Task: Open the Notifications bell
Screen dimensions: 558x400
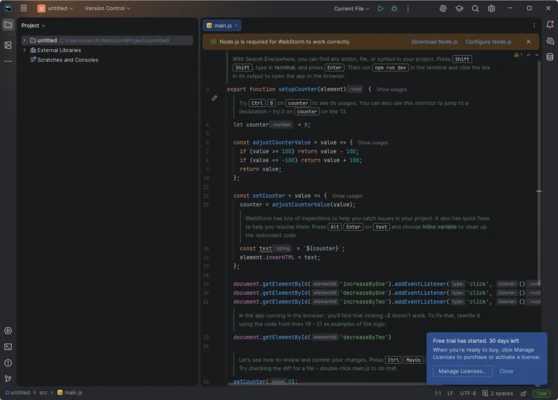Action: tap(550, 25)
